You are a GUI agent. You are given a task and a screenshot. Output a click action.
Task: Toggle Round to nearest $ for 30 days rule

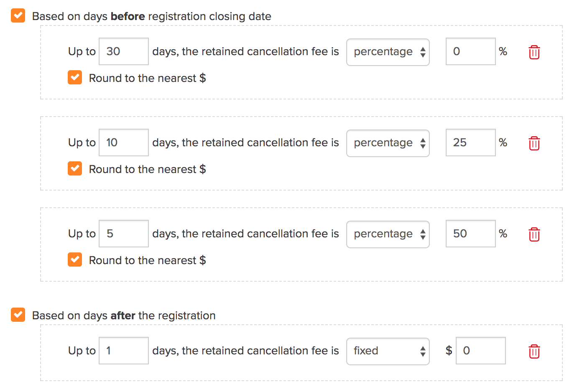point(75,77)
